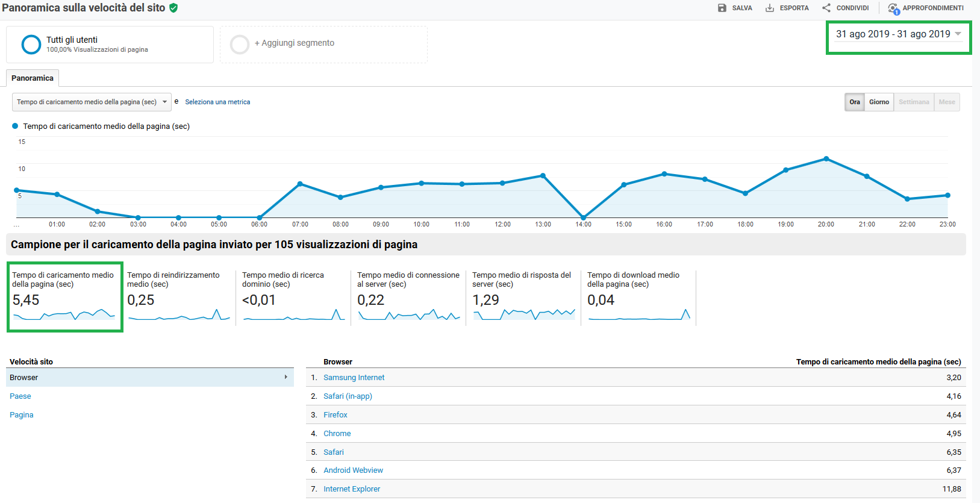Open the Safari browser link in row 5

pos(334,452)
